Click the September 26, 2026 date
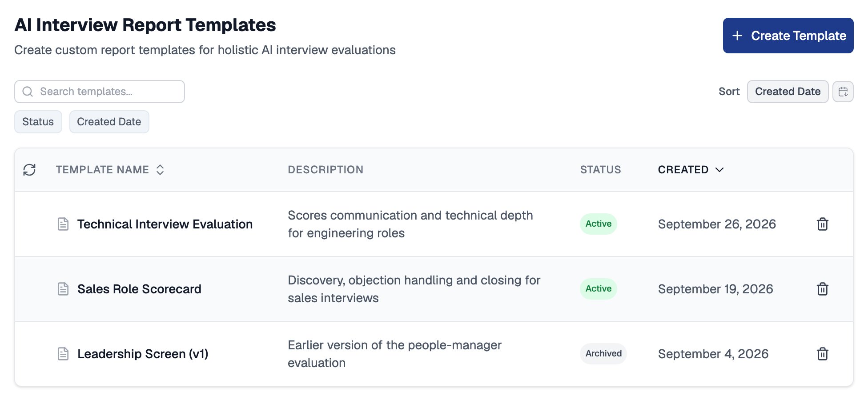This screenshot has height=400, width=868. coord(717,224)
